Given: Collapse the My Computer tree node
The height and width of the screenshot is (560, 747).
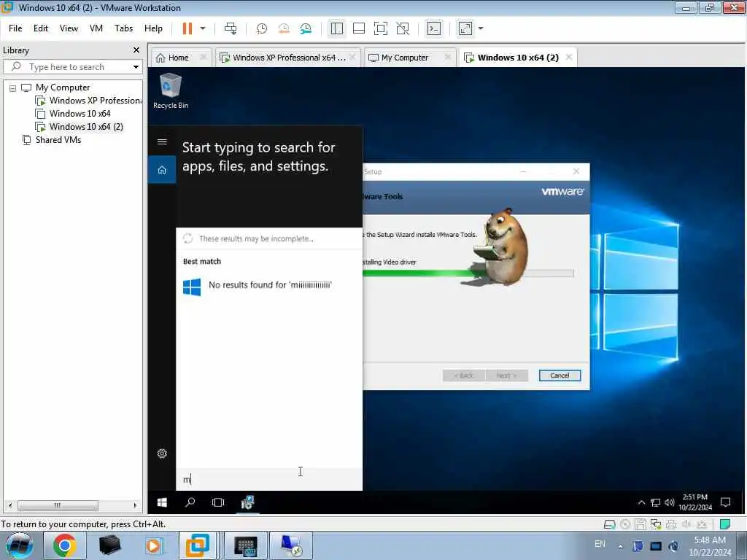Looking at the screenshot, I should [13, 88].
